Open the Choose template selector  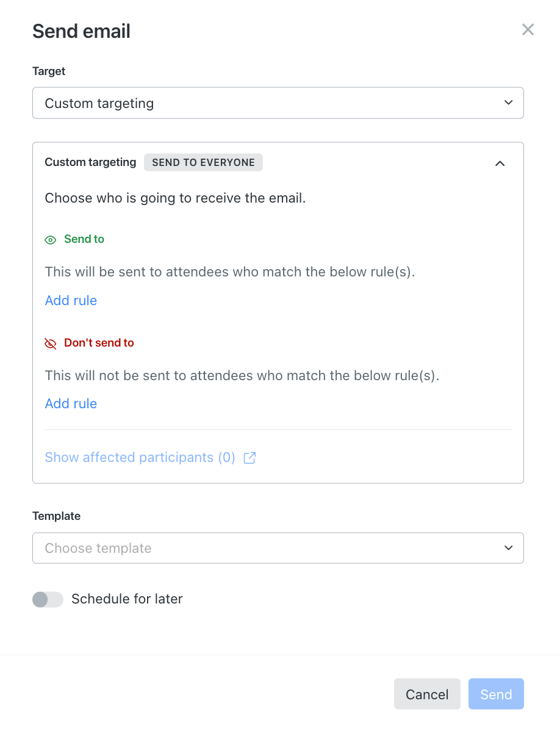tap(278, 548)
